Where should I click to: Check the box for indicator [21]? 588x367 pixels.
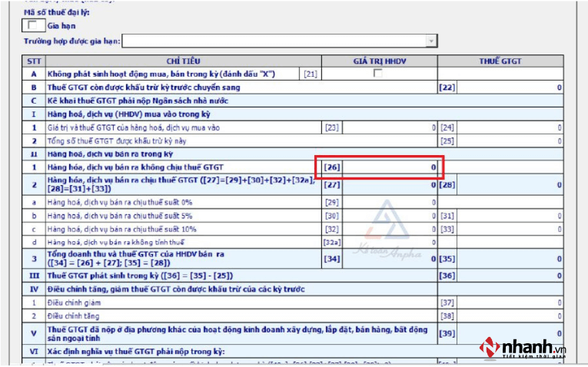click(377, 74)
